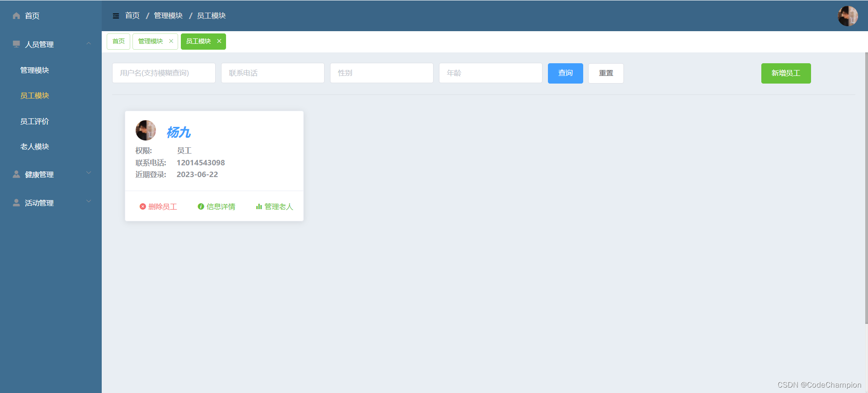
Task: Click the phone number 12014543098
Action: [201, 163]
